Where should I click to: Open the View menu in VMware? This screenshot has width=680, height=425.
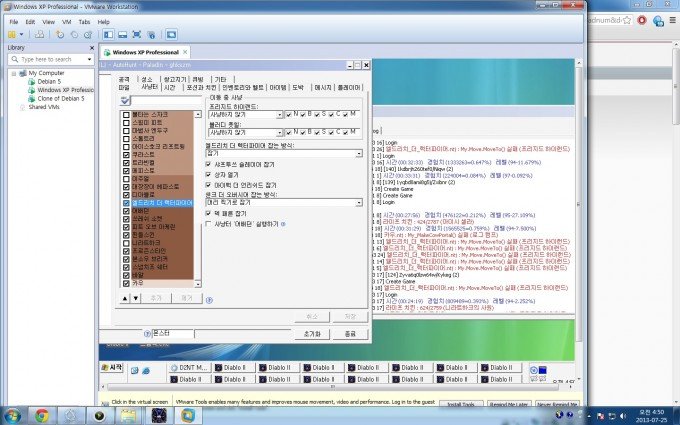pyautogui.click(x=49, y=22)
